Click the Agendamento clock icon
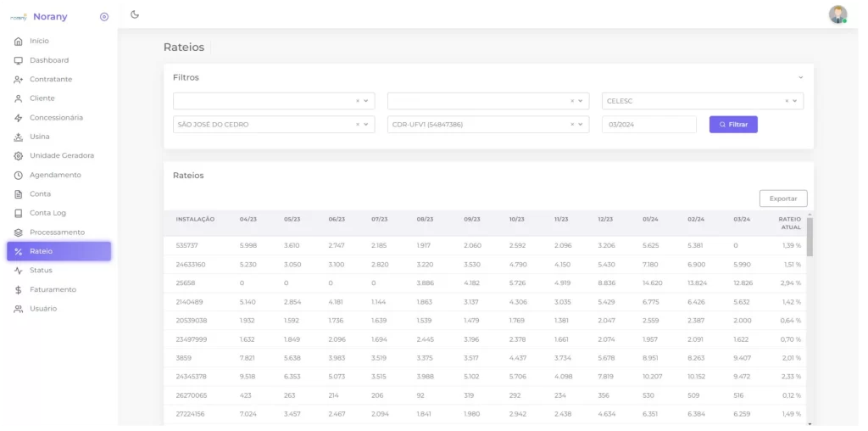 pos(19,175)
